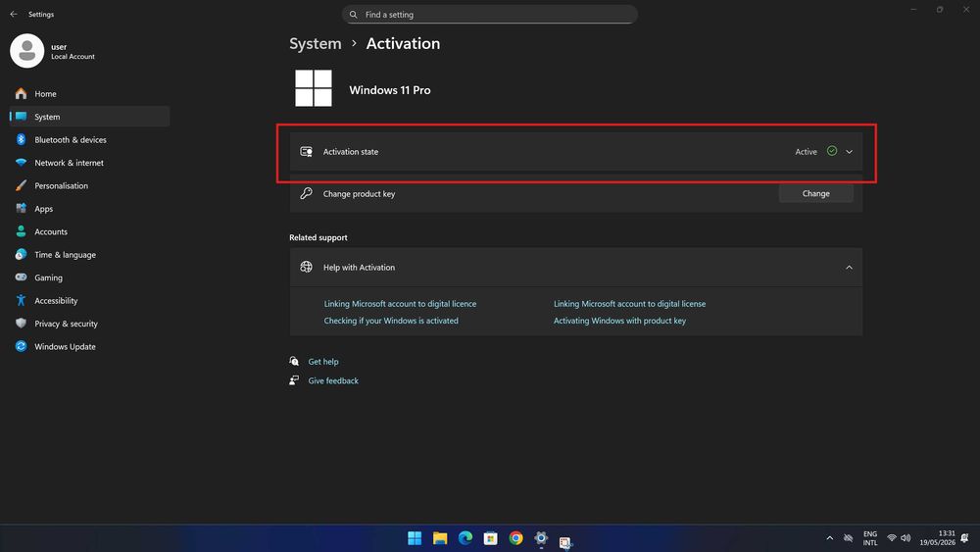Click the Get help link
980x552 pixels.
coord(323,362)
